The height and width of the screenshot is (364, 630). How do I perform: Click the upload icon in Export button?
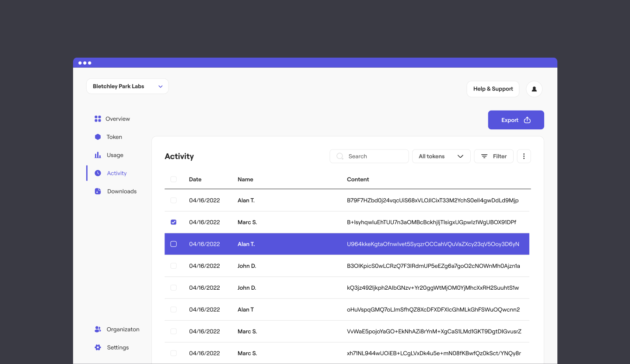pyautogui.click(x=527, y=120)
